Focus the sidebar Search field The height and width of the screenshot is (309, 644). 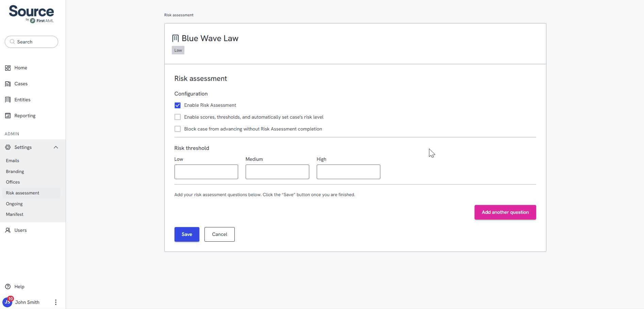click(x=31, y=42)
